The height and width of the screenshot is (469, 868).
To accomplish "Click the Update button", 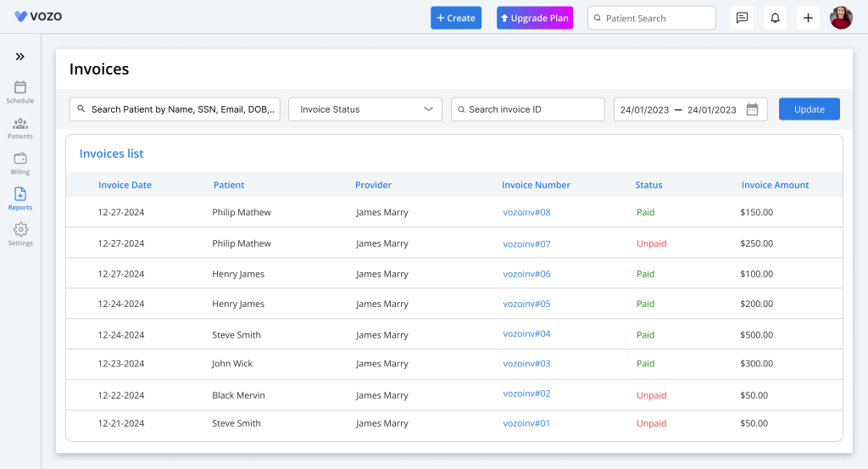I will pyautogui.click(x=810, y=109).
